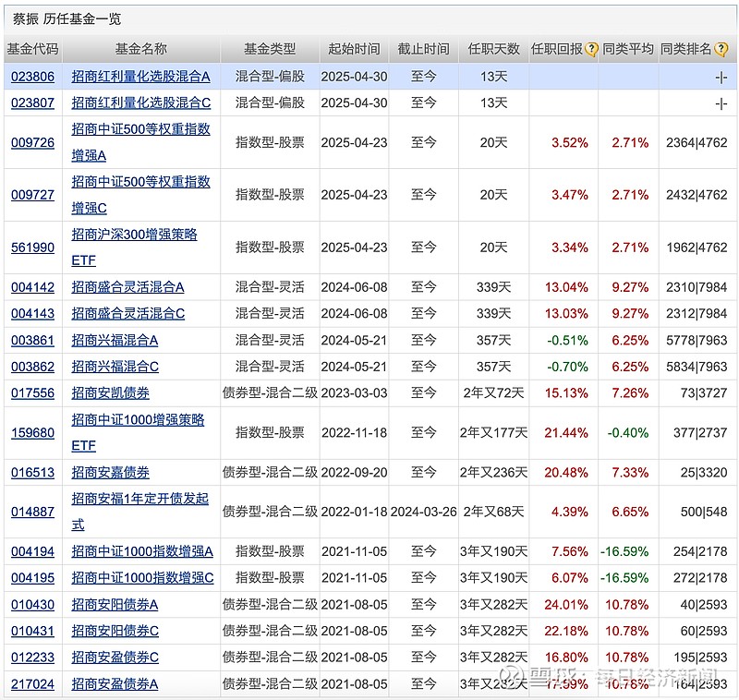Viewport: 739px width, 700px height.
Task: Open 招商安阳债券C fund link
Action: [x=115, y=632]
